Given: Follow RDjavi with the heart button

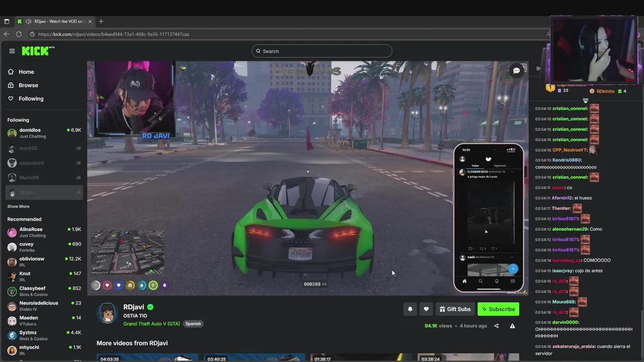Looking at the screenshot, I should pos(426,309).
